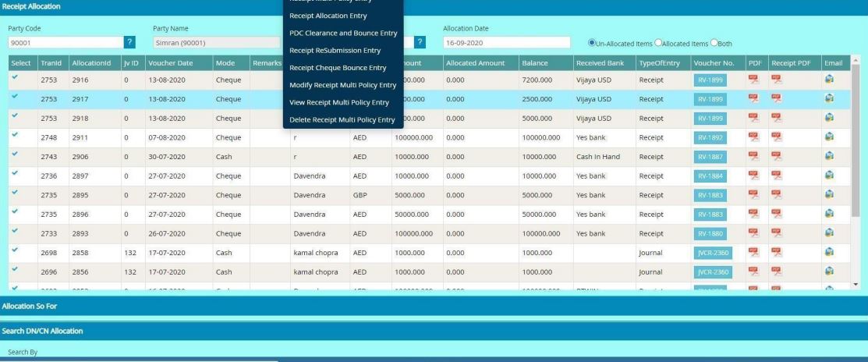Image resolution: width=868 pixels, height=362 pixels.
Task: Open voucher RV-1880 link
Action: click(x=710, y=233)
